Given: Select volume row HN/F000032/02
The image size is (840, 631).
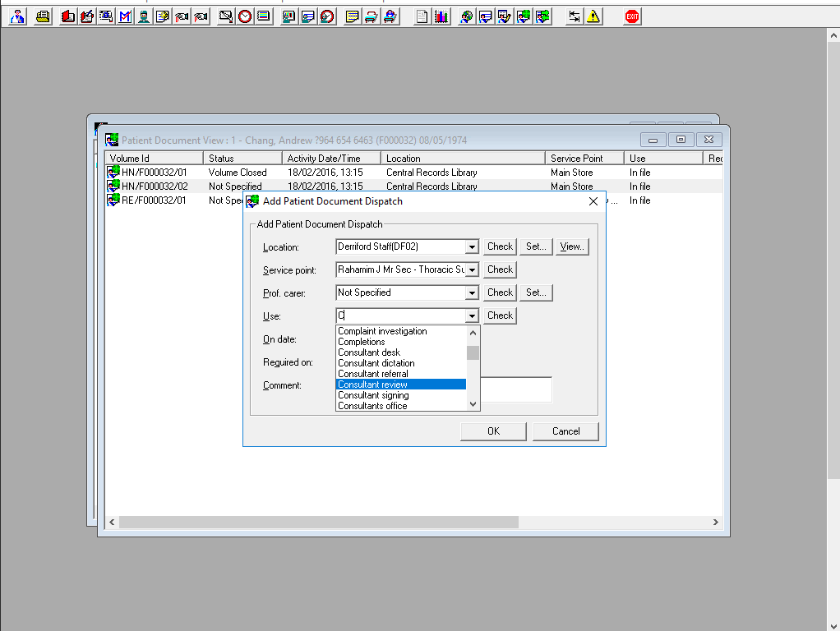Looking at the screenshot, I should [x=413, y=187].
